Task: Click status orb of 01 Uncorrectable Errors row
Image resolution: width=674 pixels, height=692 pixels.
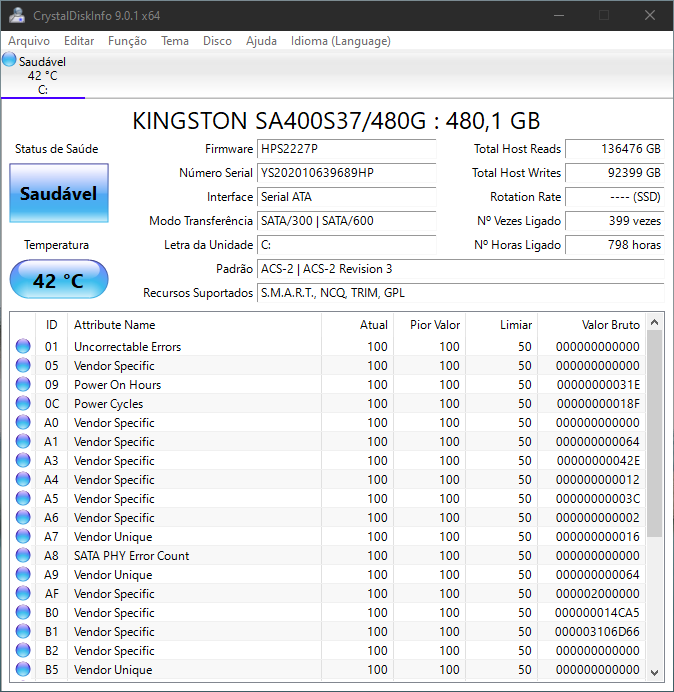Action: 23,346
